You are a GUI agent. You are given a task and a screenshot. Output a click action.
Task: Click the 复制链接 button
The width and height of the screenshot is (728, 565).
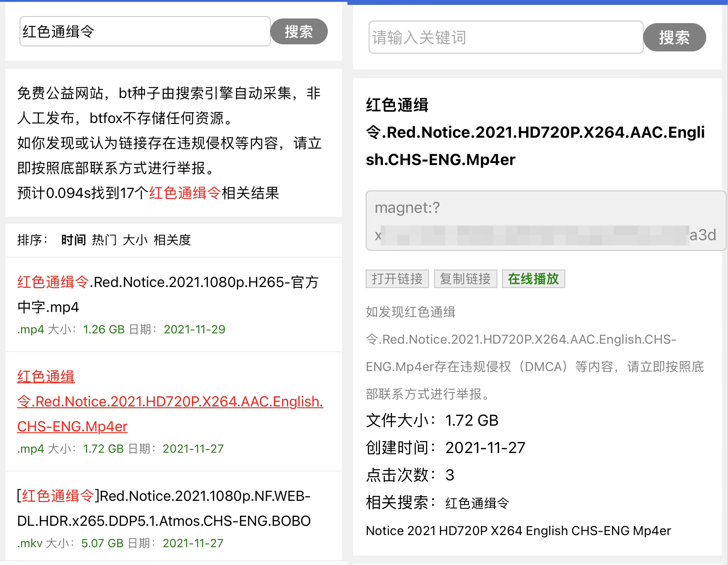point(465,279)
